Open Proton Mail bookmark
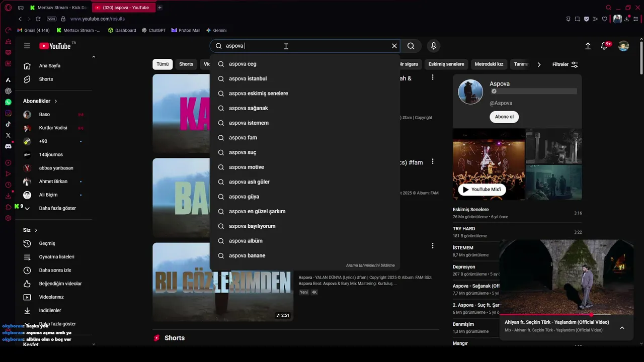The width and height of the screenshot is (644, 362). click(186, 30)
